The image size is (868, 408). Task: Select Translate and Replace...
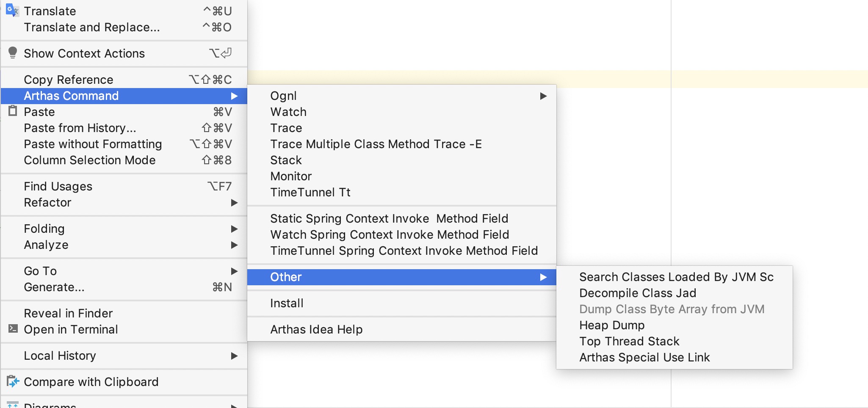coord(124,27)
